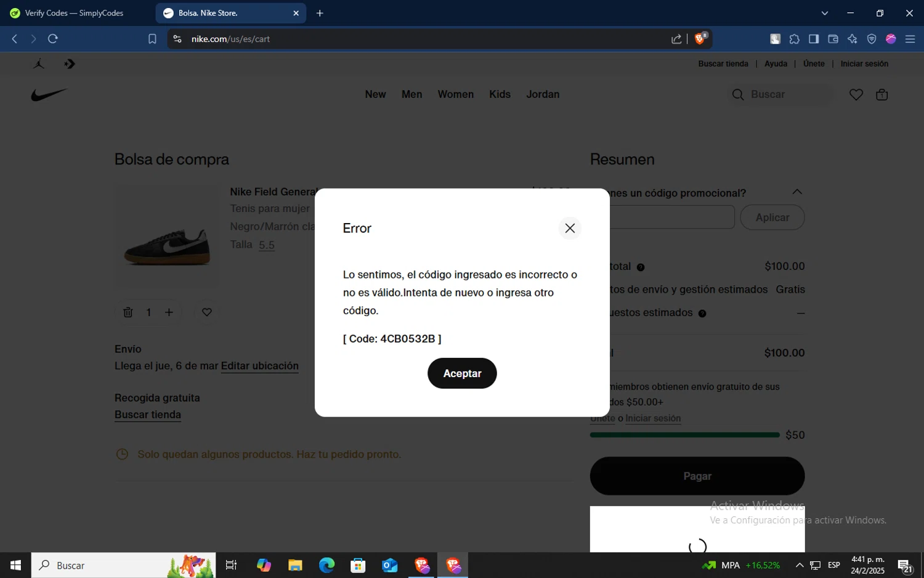The width and height of the screenshot is (924, 578).
Task: Open the browser extensions puzzle icon
Action: coord(795,39)
